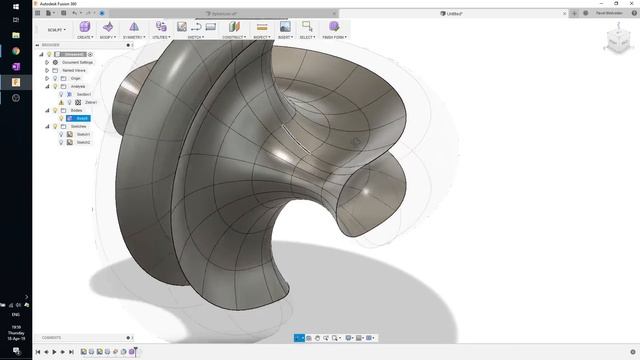Open File Explorer from the taskbar

[16, 36]
